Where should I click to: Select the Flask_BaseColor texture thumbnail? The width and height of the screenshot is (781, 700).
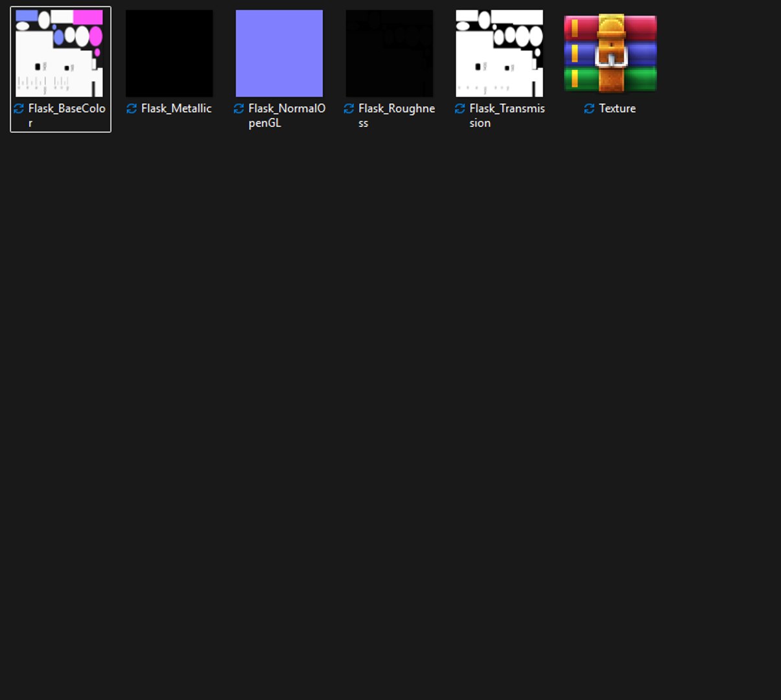pos(59,53)
